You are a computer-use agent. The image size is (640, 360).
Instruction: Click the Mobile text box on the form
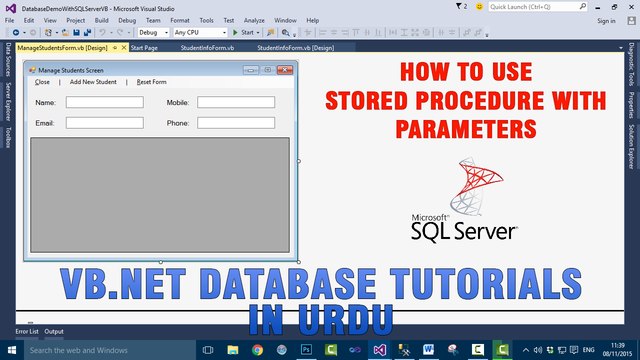click(236, 102)
